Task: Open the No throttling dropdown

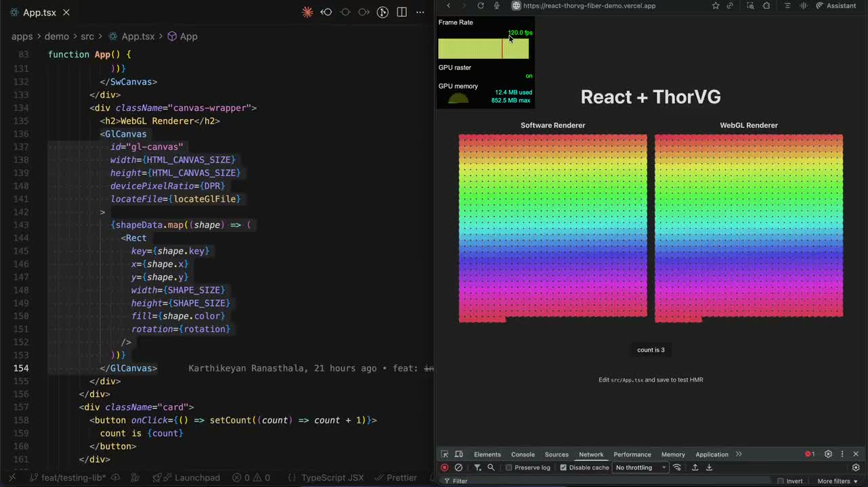Action: (x=641, y=467)
